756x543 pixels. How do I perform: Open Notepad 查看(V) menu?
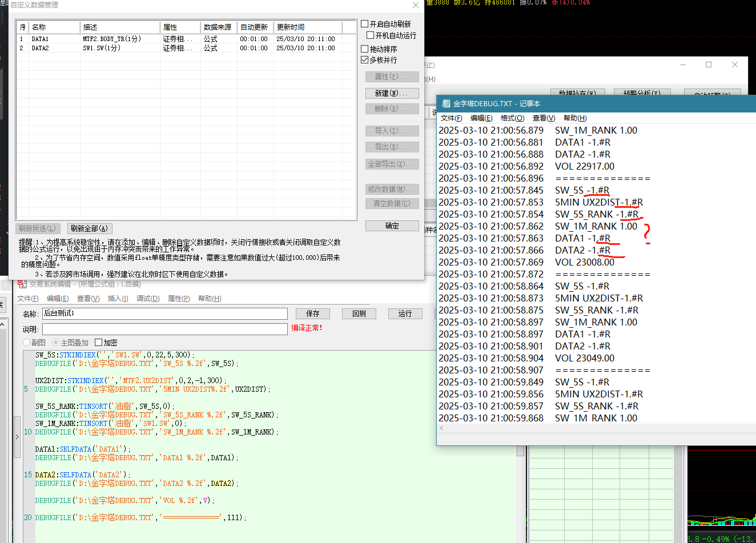(544, 118)
